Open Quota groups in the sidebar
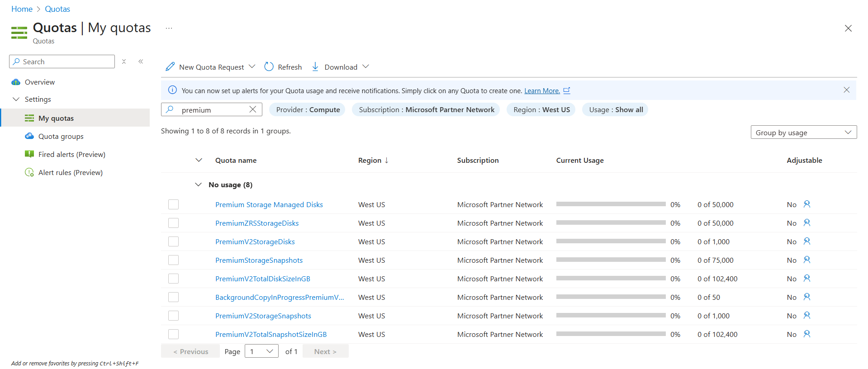 point(61,136)
